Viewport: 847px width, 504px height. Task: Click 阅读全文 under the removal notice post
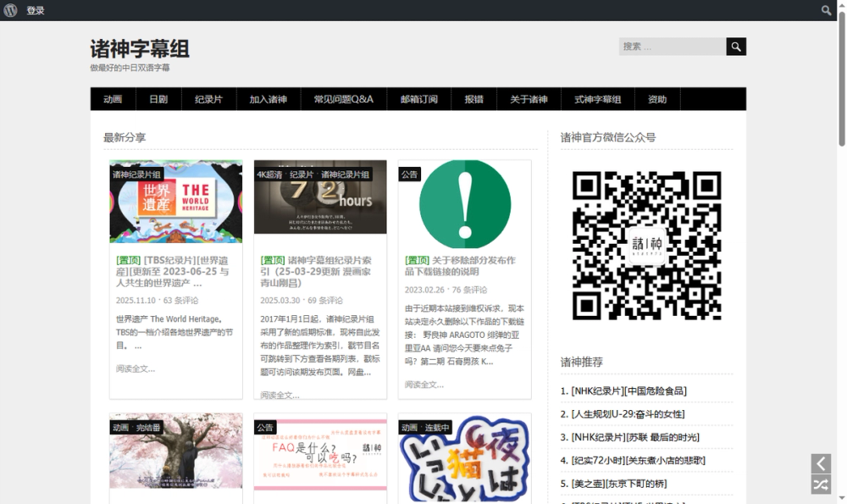[424, 385]
